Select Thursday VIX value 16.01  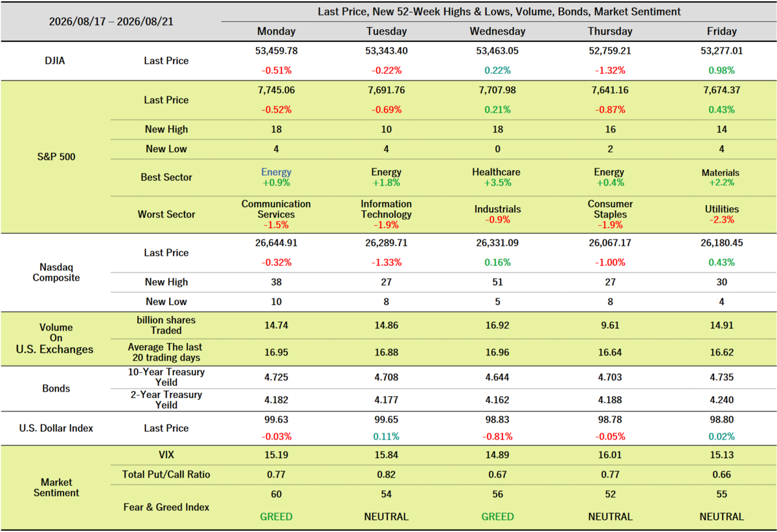609,455
